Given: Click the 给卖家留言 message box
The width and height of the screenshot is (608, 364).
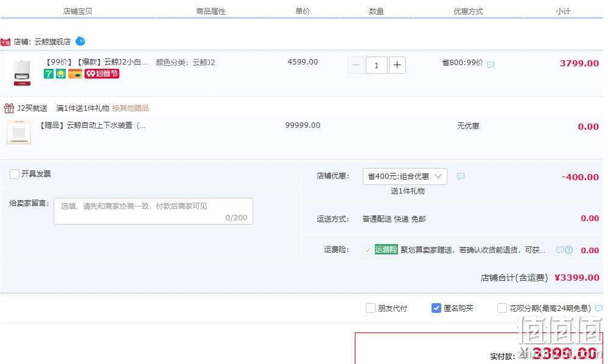Looking at the screenshot, I should [x=153, y=211].
